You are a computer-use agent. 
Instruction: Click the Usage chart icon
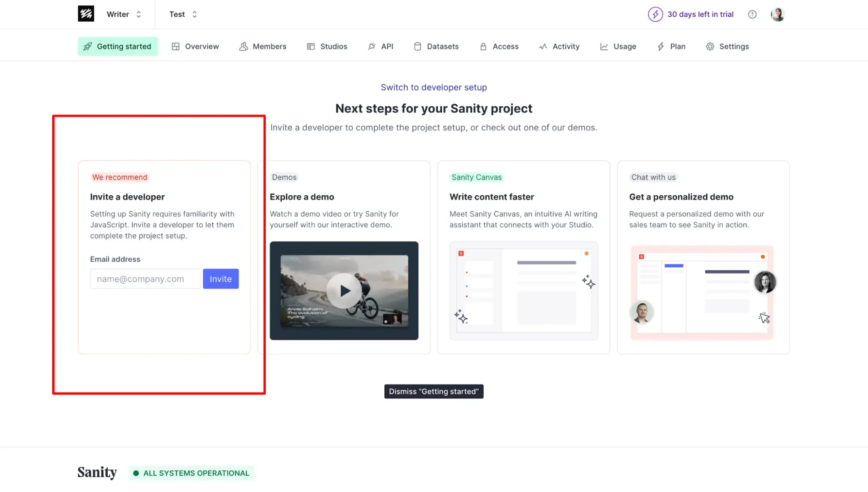point(604,46)
